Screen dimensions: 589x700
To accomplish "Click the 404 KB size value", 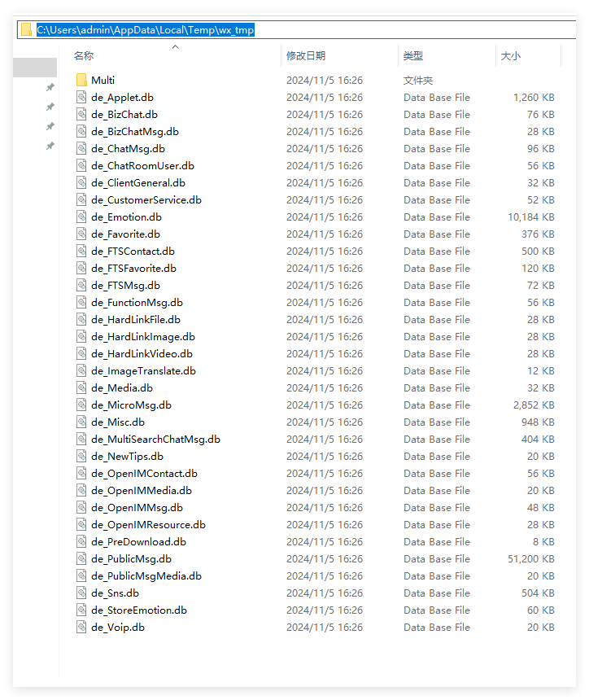I will (538, 439).
